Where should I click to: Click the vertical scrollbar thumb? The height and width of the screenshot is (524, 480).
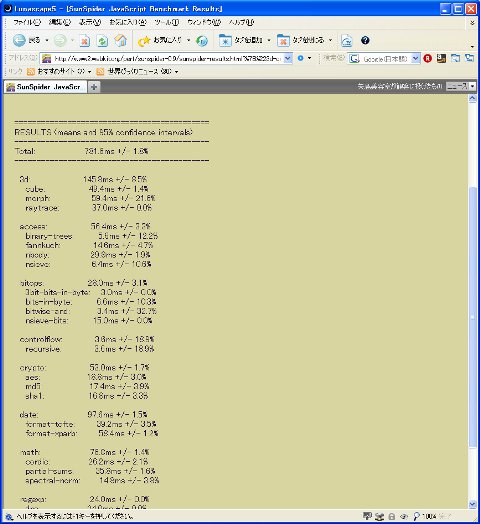point(472,317)
